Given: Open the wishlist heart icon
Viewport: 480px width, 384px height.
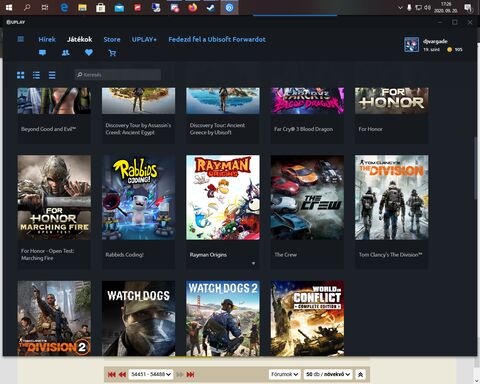Looking at the screenshot, I should 89,53.
